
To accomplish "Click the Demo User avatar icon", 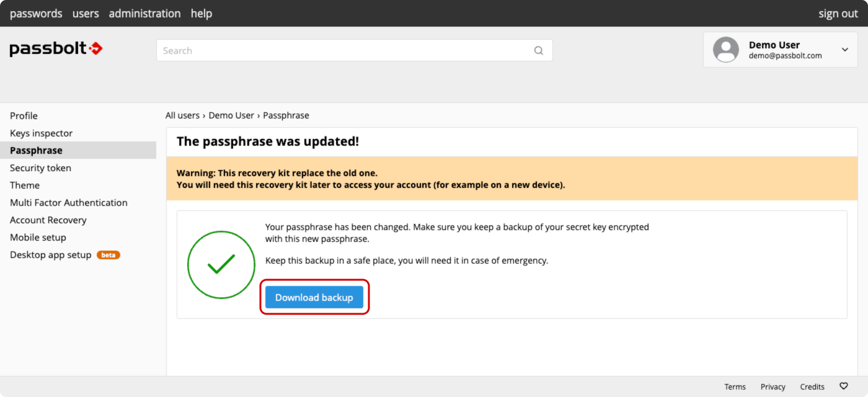I will click(x=726, y=50).
